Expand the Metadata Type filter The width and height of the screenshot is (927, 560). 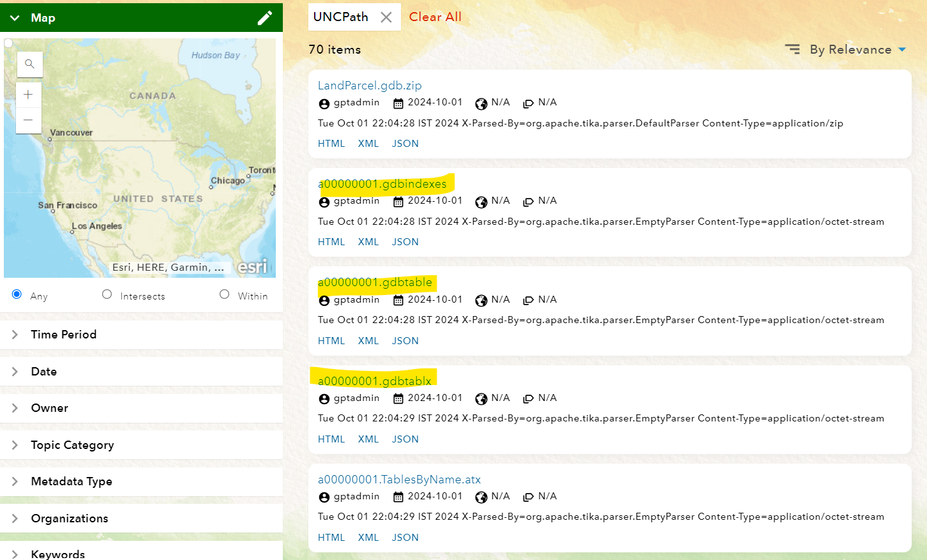[x=141, y=481]
